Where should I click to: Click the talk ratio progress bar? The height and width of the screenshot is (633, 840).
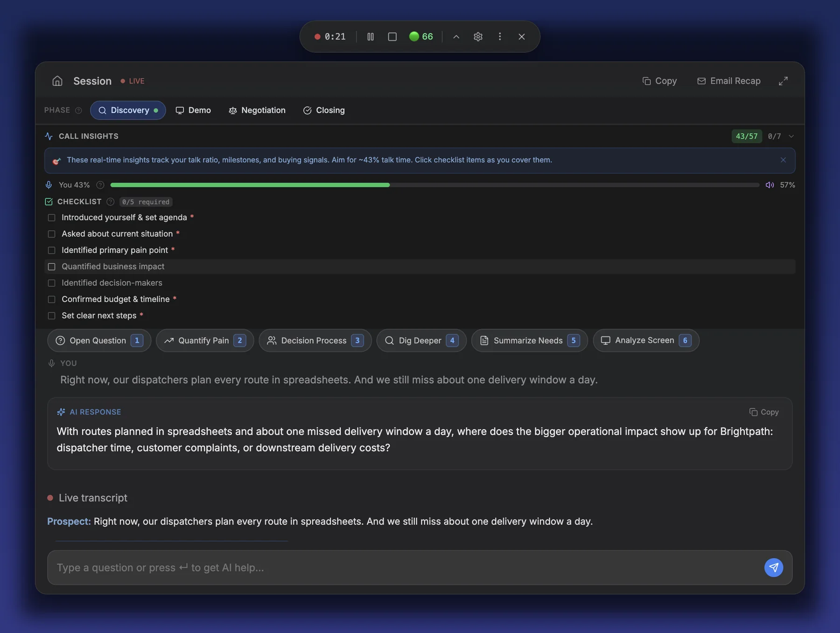point(435,185)
